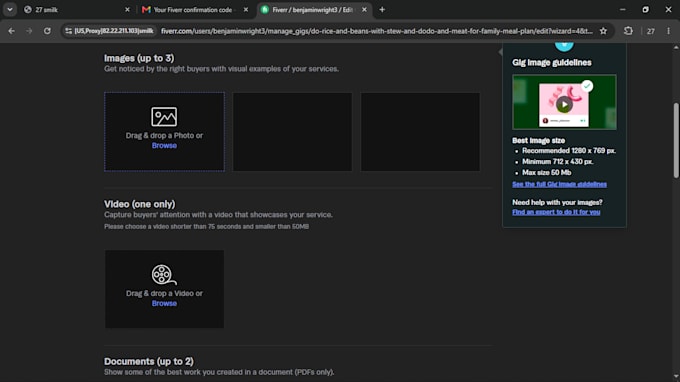Open the full Gig image guidelines link

click(x=559, y=184)
